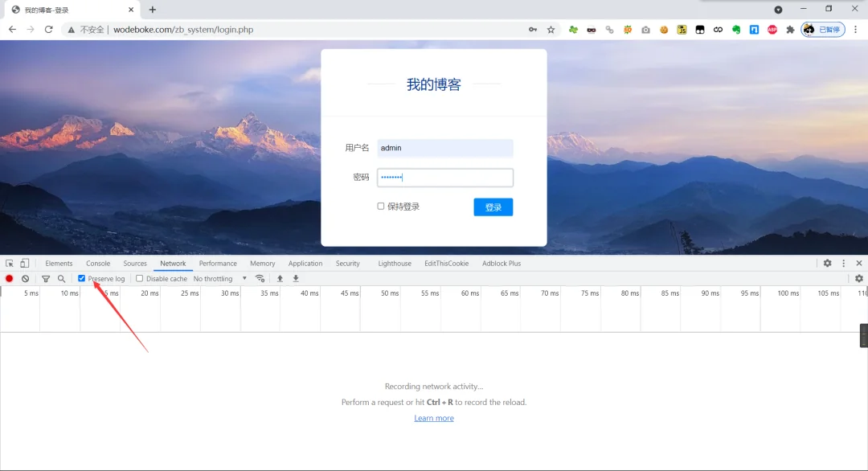Open the camera screenshot extension
The height and width of the screenshot is (471, 868).
(x=645, y=30)
